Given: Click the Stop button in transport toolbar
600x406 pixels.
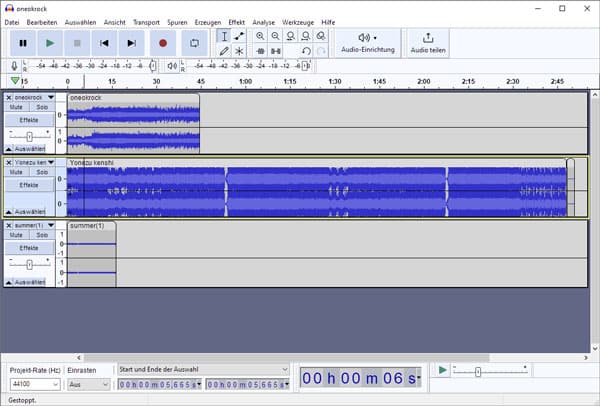Looking at the screenshot, I should pyautogui.click(x=77, y=43).
